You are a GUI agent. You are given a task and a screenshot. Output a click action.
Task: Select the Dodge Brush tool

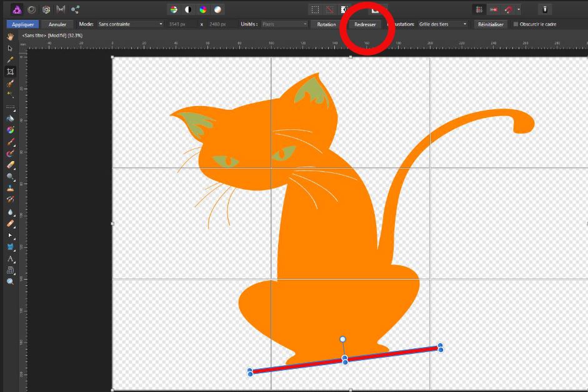[10, 177]
